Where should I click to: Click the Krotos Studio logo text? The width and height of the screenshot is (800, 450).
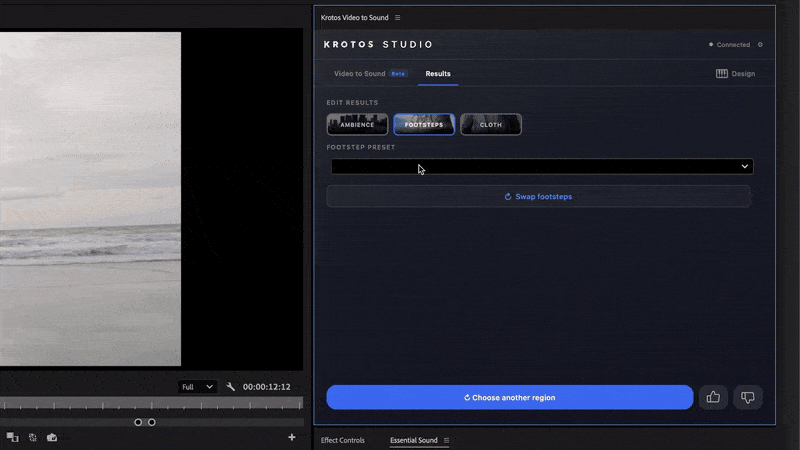(x=378, y=45)
